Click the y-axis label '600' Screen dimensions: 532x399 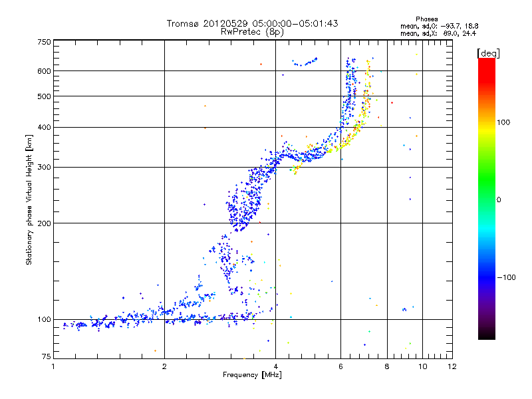tap(44, 71)
